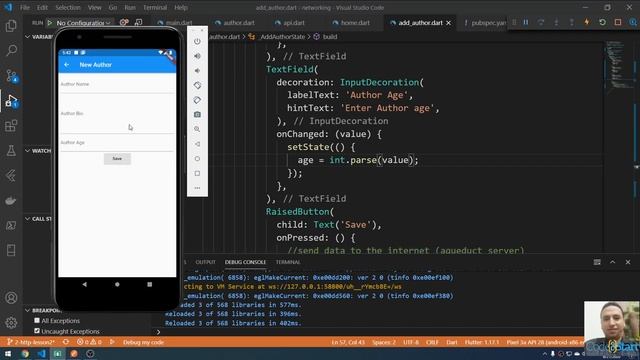The height and width of the screenshot is (360, 640).
Task: Open the Manage gear in activity bar
Action: [11, 323]
